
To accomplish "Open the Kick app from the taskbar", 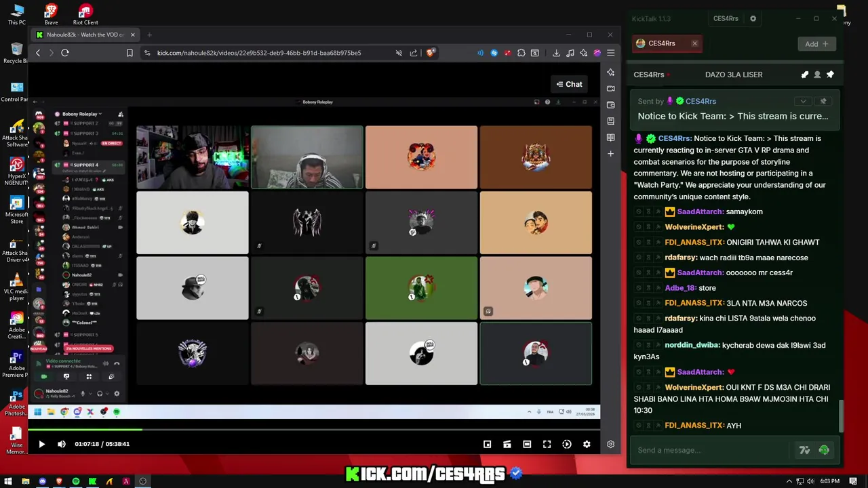I will coord(92,481).
